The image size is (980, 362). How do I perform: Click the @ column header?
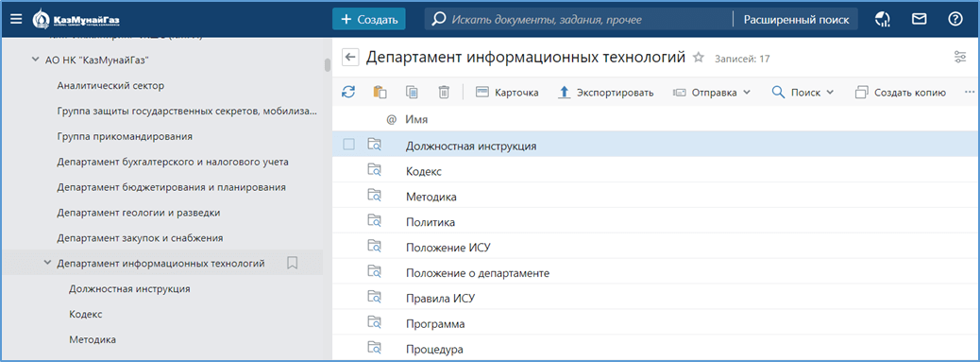(391, 119)
